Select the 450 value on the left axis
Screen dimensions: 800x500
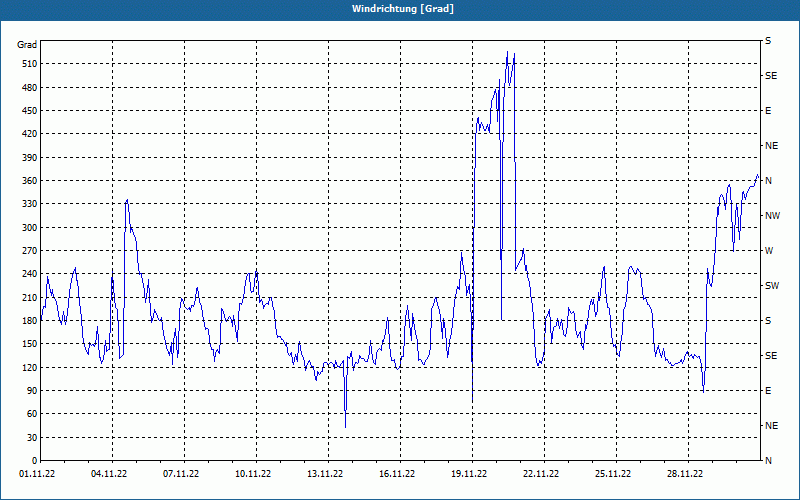point(30,111)
